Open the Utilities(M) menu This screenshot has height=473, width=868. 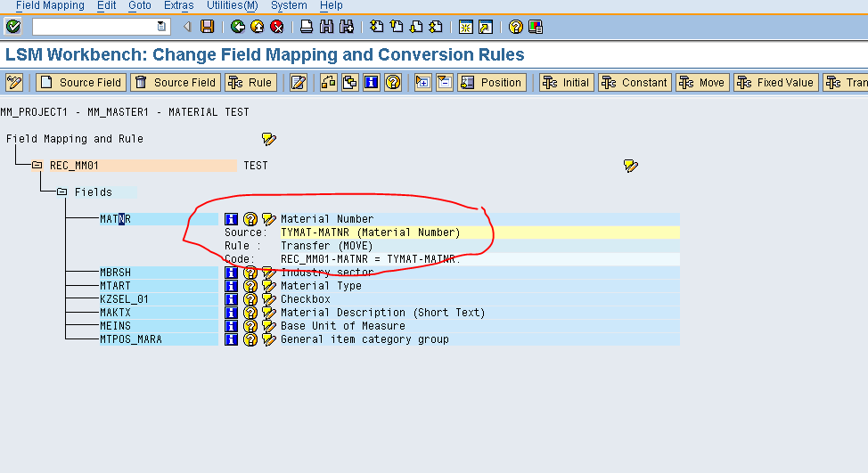(x=232, y=5)
